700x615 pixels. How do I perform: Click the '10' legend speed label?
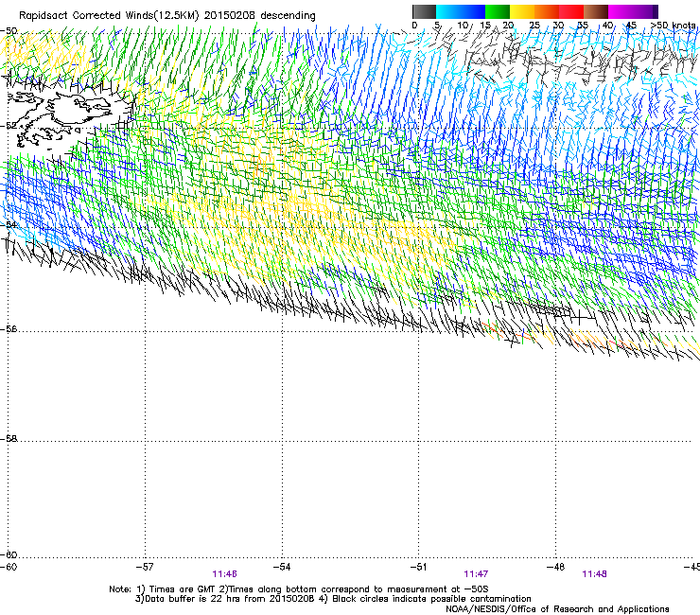tap(463, 25)
